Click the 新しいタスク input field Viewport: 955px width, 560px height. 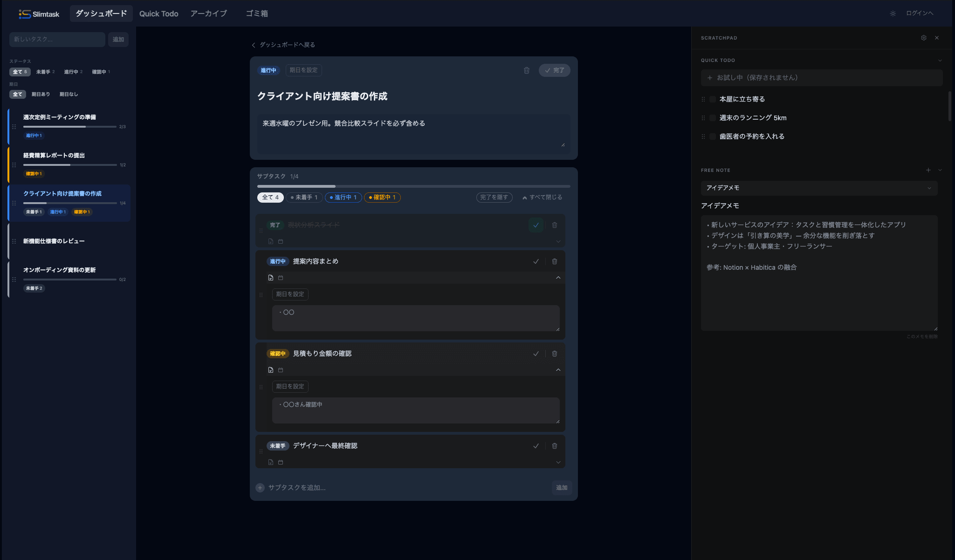[x=57, y=40]
